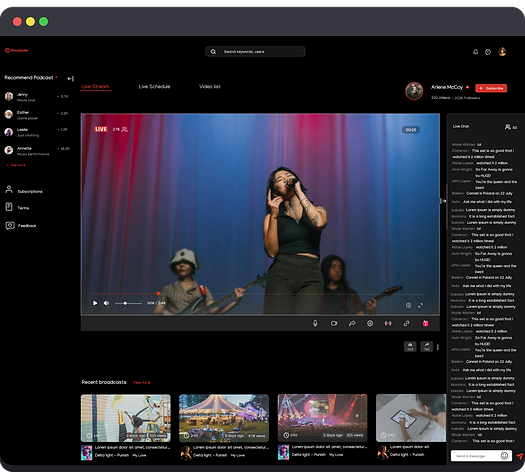This screenshot has height=472, width=525.
Task: Switch to the Live Schedule tab
Action: tap(154, 87)
